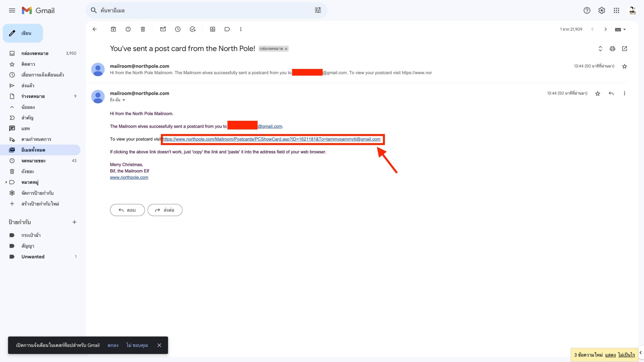
Task: Snooze this email with the clock icon
Action: (178, 29)
